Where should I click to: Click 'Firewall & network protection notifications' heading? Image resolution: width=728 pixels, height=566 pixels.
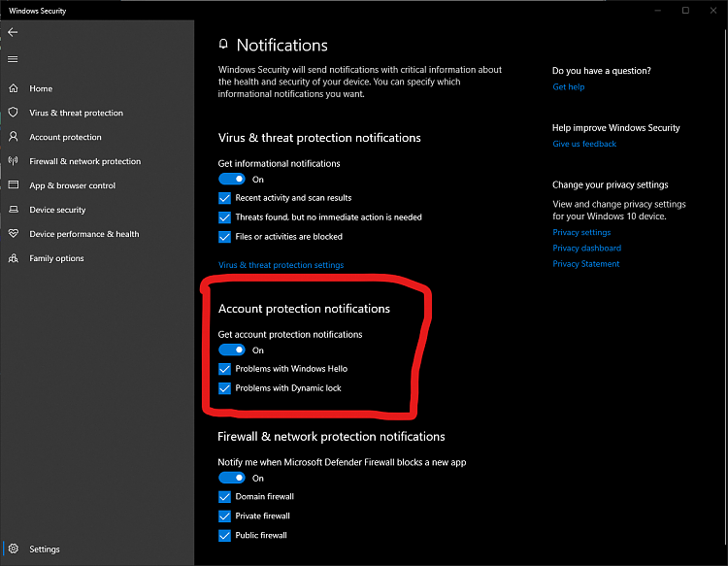(x=331, y=437)
